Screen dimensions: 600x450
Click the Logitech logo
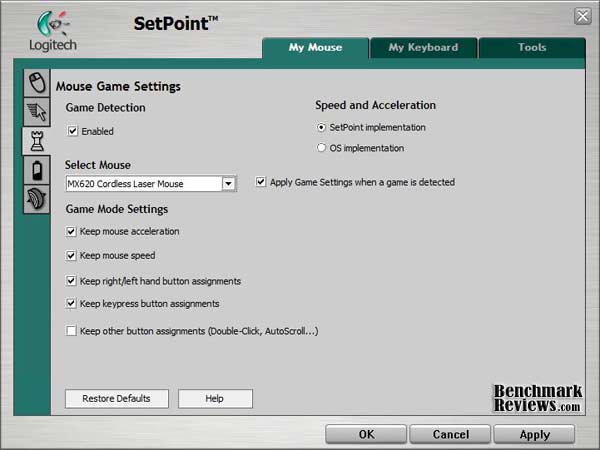pyautogui.click(x=53, y=31)
